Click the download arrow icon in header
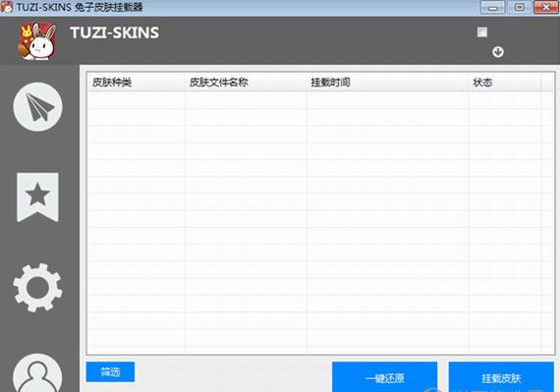The width and height of the screenshot is (560, 392). point(498,52)
